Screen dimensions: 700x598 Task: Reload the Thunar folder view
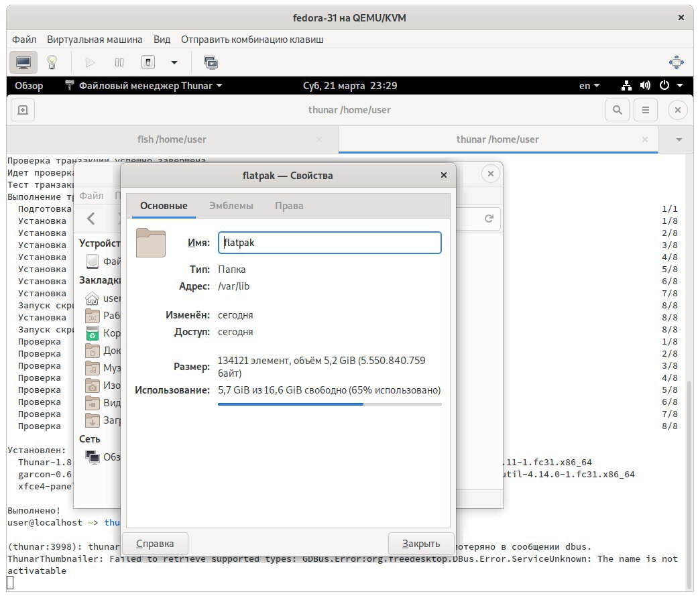coord(489,219)
